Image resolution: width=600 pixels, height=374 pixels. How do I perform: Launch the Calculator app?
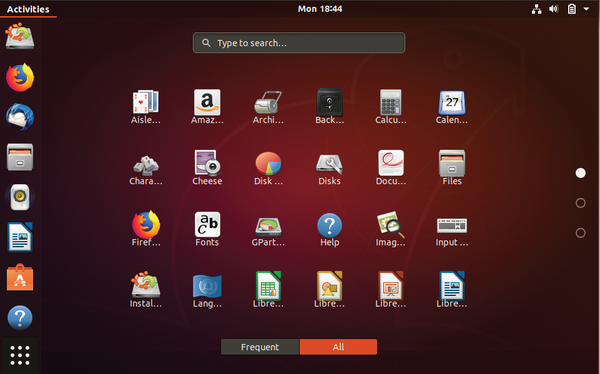[391, 102]
